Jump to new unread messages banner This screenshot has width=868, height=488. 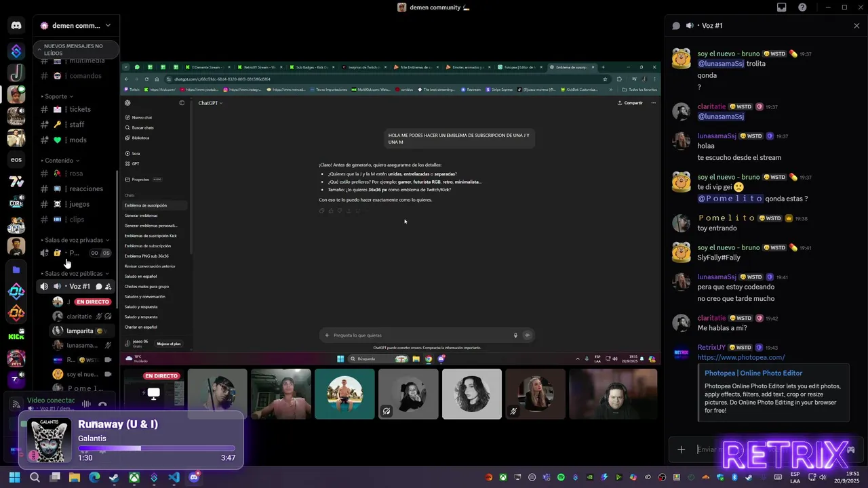[76, 49]
